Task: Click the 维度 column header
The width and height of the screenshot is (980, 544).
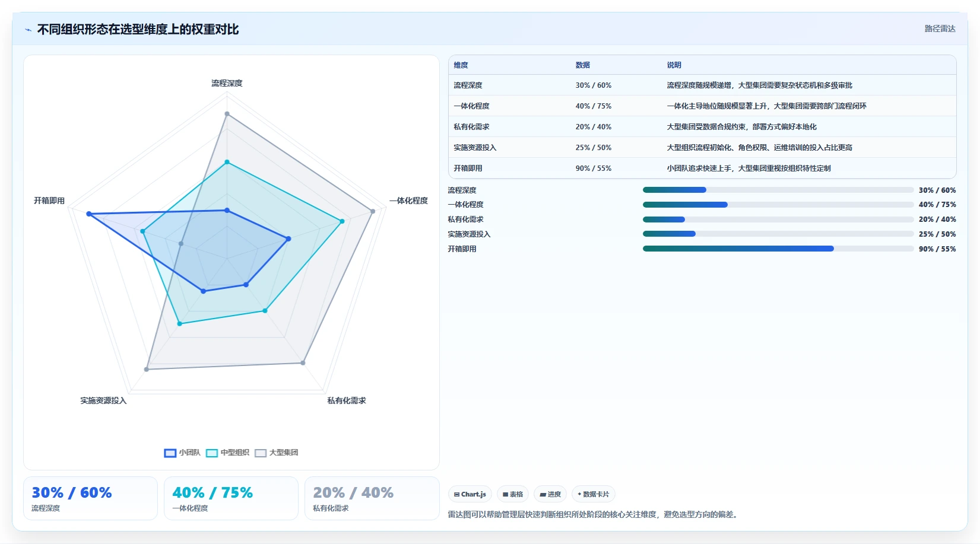Action: 461,65
